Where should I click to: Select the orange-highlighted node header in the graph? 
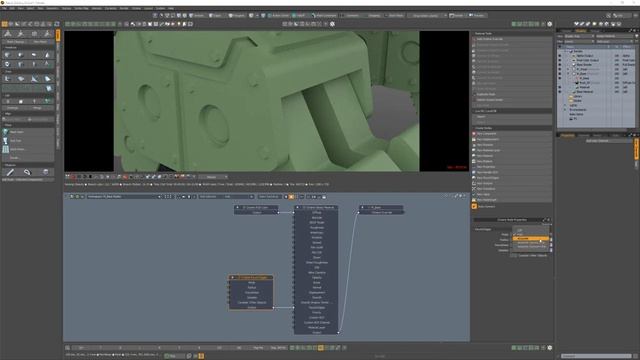(x=251, y=278)
